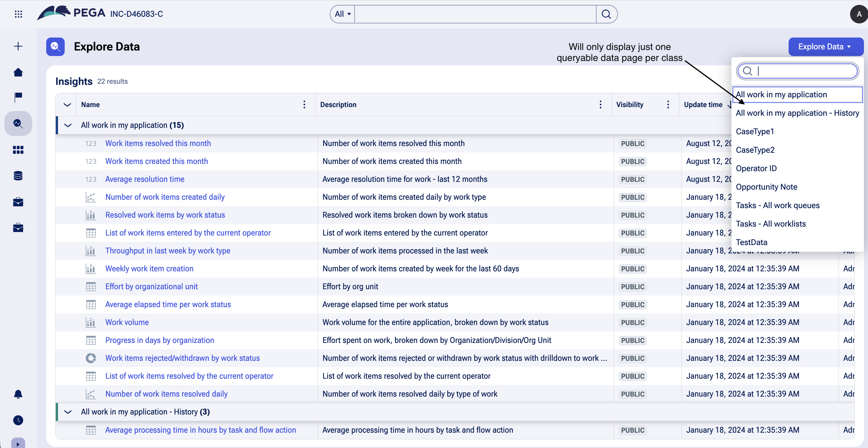
Task: Open the dashboard tiles sidebar icon
Action: [18, 150]
